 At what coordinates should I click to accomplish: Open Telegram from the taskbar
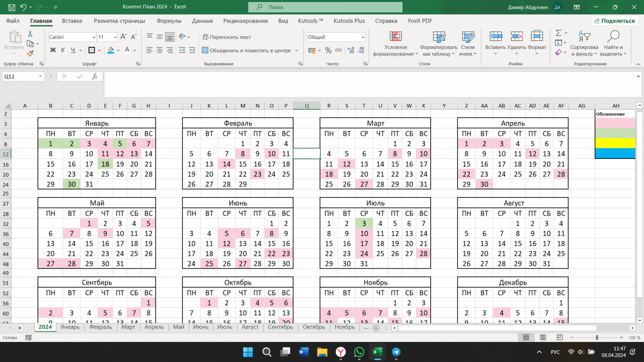[396, 352]
